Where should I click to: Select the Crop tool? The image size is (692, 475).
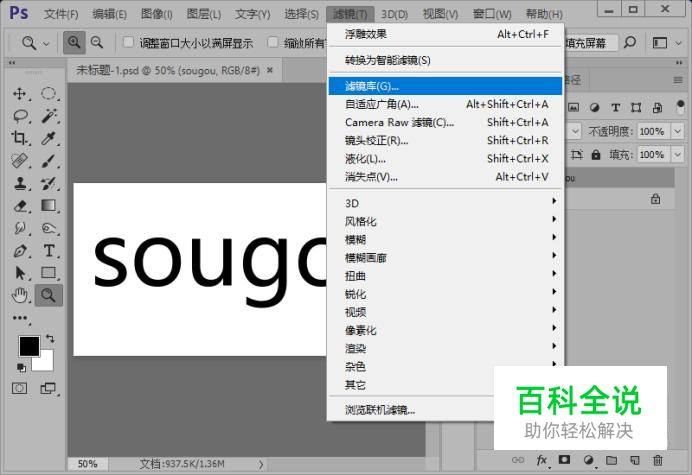click(x=20, y=139)
